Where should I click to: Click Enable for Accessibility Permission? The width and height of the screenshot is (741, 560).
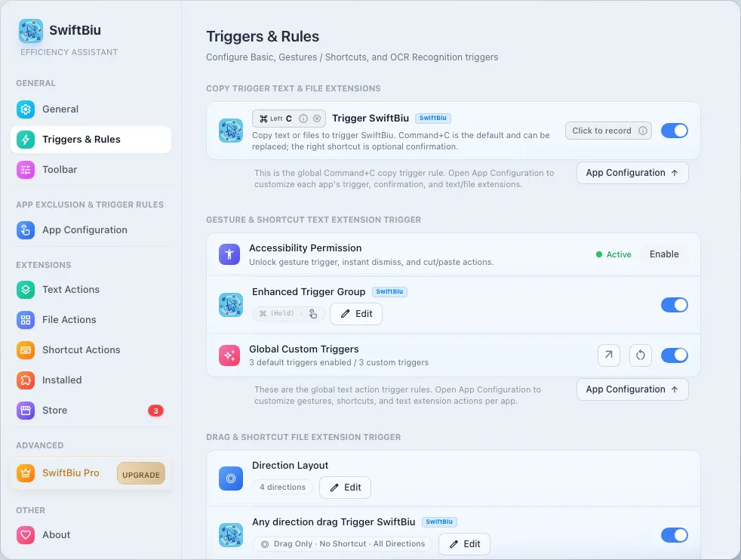(x=664, y=254)
